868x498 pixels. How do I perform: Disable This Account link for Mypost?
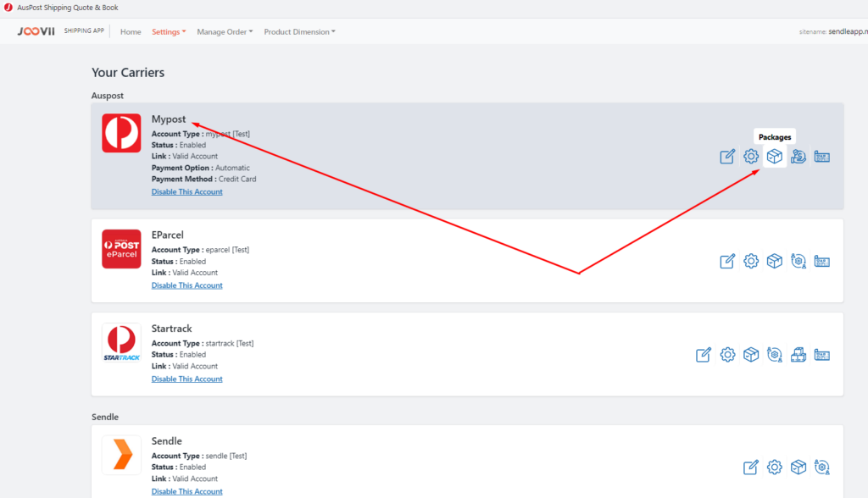click(187, 192)
